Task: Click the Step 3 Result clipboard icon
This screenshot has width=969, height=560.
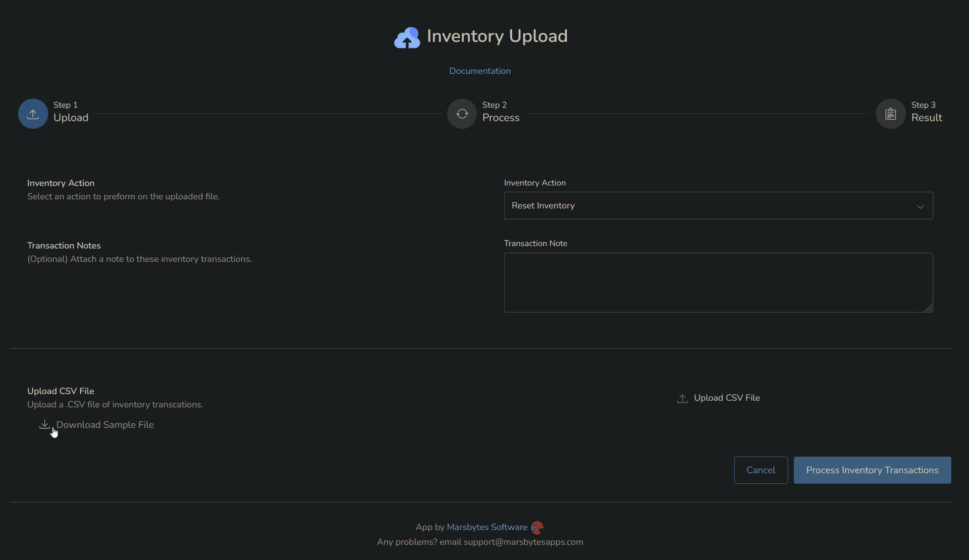Action: tap(890, 114)
